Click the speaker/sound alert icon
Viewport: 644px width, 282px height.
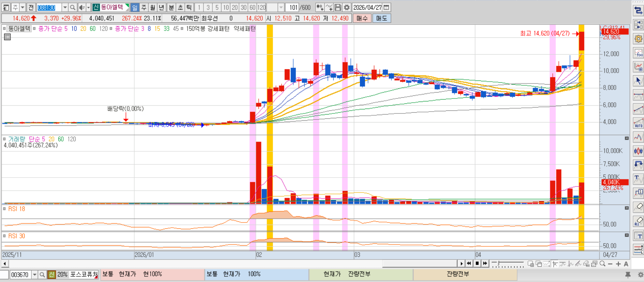tap(82, 7)
